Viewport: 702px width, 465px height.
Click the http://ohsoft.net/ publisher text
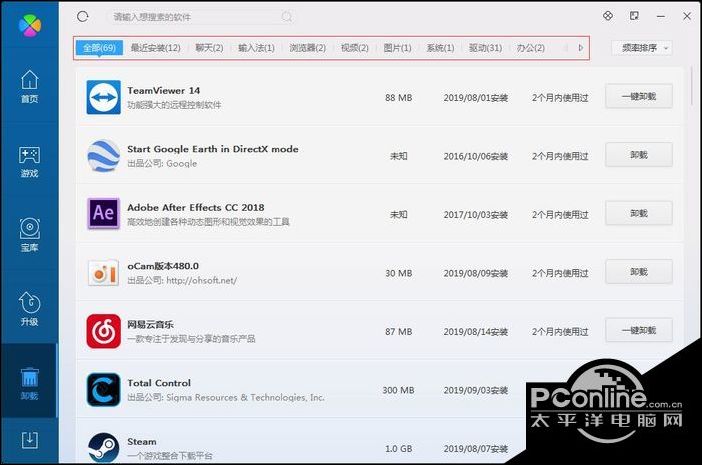tap(201, 281)
